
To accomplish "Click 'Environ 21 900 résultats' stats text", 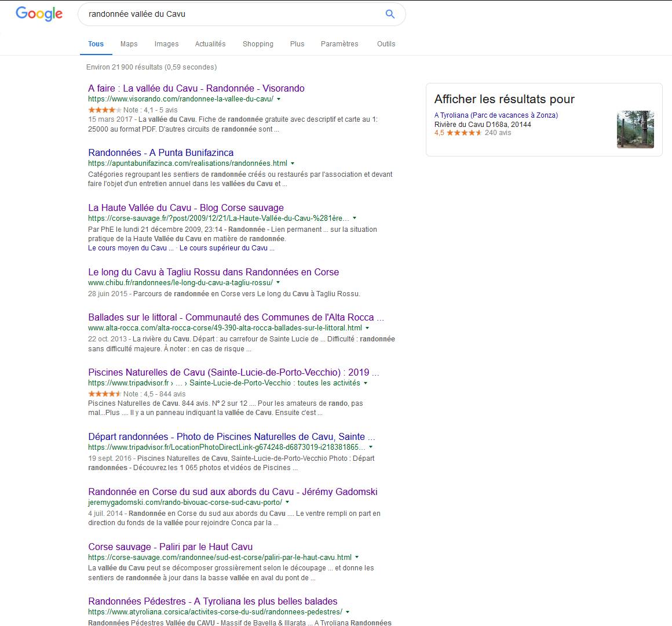I will (x=151, y=67).
